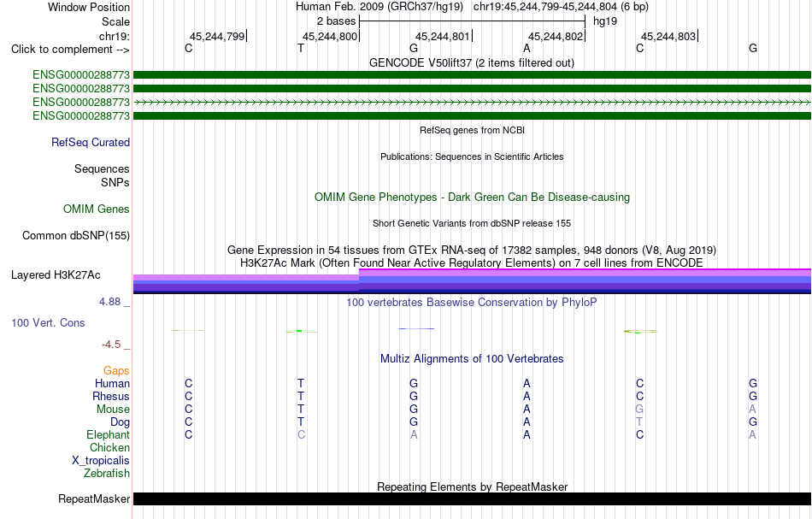Select the Rhesus alignment row label
The image size is (812, 519).
111,396
